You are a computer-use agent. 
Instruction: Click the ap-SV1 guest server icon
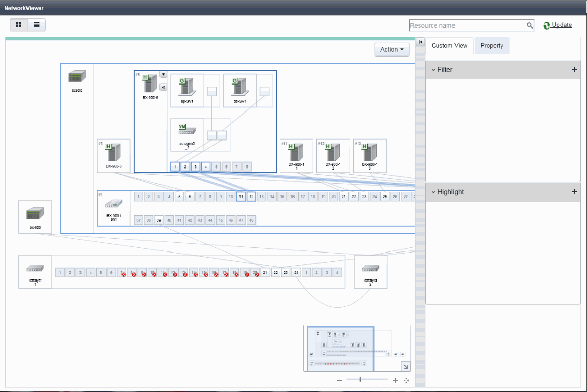[x=186, y=87]
